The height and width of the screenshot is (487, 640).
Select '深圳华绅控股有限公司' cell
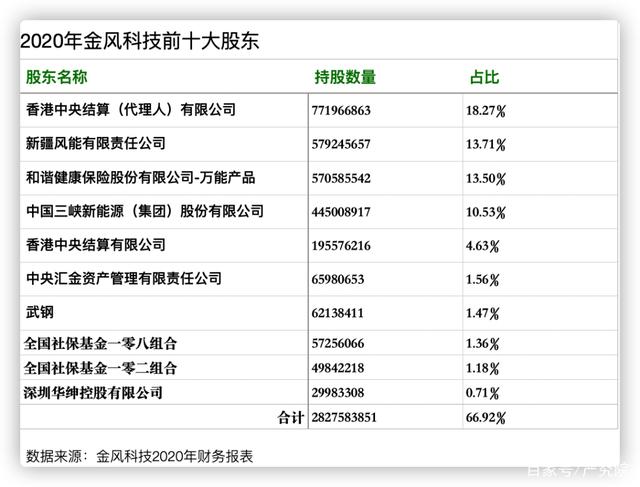pos(93,393)
